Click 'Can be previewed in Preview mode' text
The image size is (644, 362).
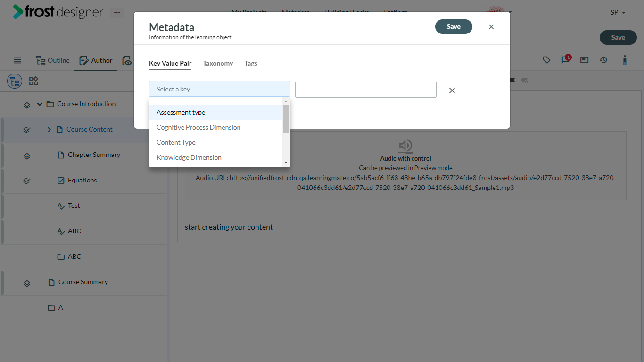(405, 168)
